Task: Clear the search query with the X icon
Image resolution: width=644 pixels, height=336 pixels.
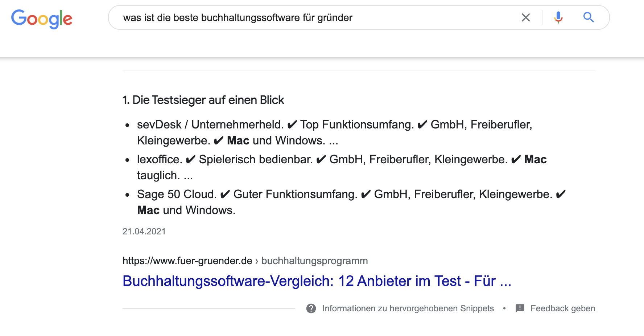Action: pyautogui.click(x=525, y=17)
